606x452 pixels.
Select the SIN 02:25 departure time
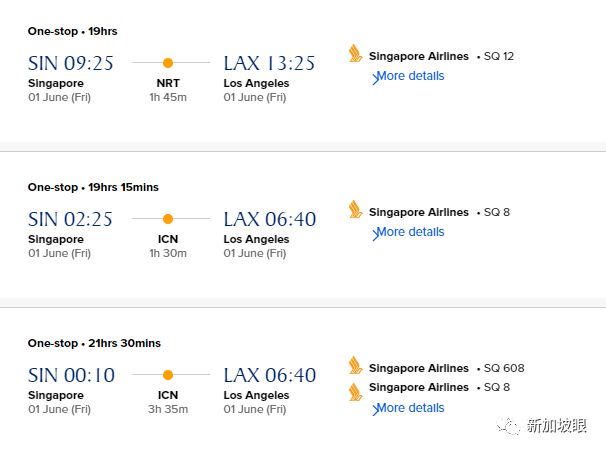pyautogui.click(x=71, y=219)
